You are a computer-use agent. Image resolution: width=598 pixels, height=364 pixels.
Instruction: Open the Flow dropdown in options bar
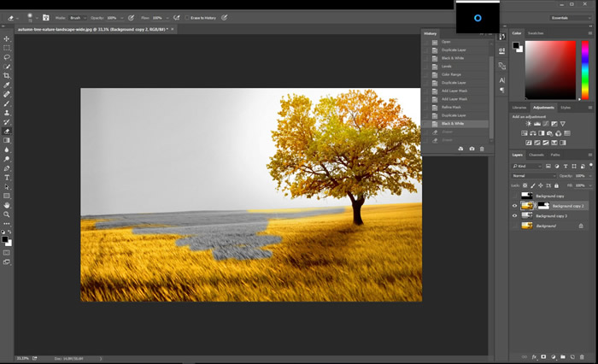(x=167, y=18)
